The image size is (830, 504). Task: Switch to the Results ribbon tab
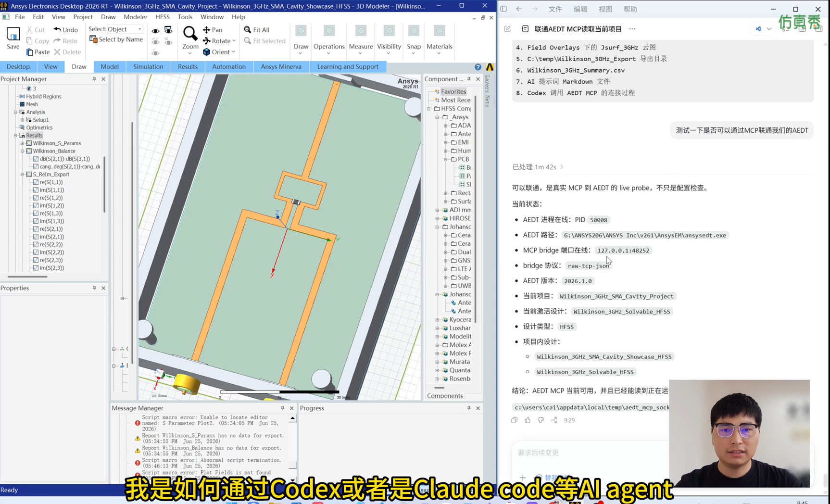188,67
